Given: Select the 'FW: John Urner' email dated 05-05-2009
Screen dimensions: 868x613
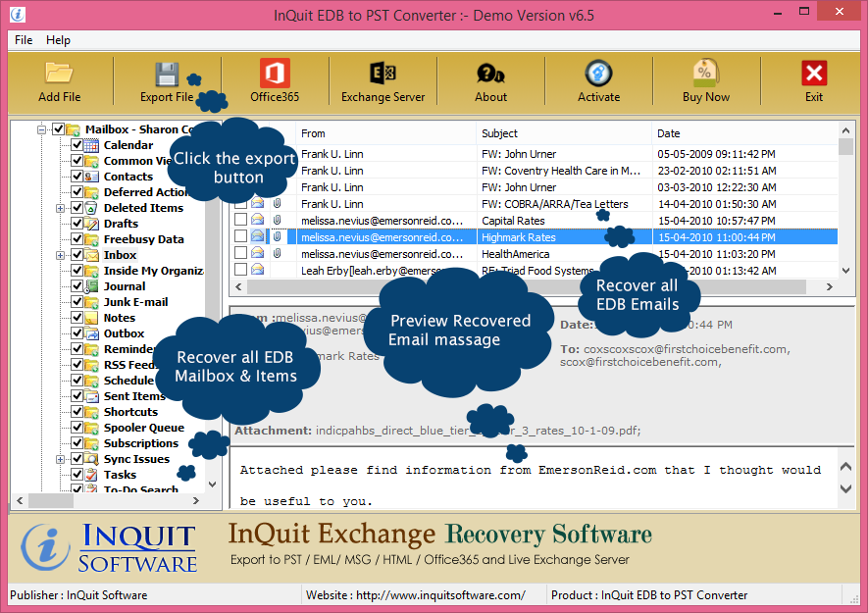Looking at the screenshot, I should click(535, 154).
